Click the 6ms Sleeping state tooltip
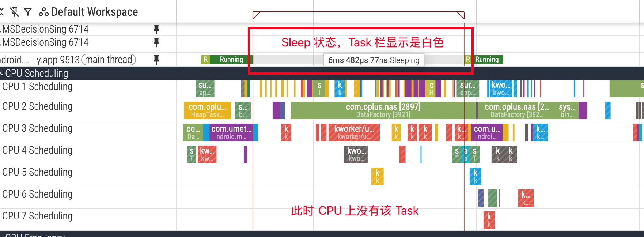 point(374,60)
